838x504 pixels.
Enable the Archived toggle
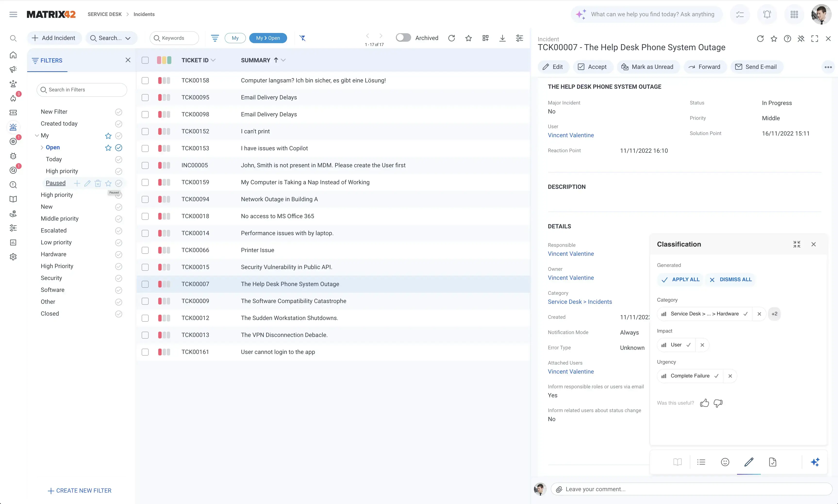pos(403,37)
